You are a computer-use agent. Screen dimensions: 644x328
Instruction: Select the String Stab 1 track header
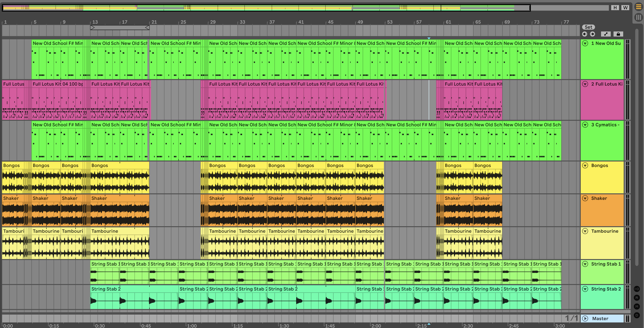point(605,264)
